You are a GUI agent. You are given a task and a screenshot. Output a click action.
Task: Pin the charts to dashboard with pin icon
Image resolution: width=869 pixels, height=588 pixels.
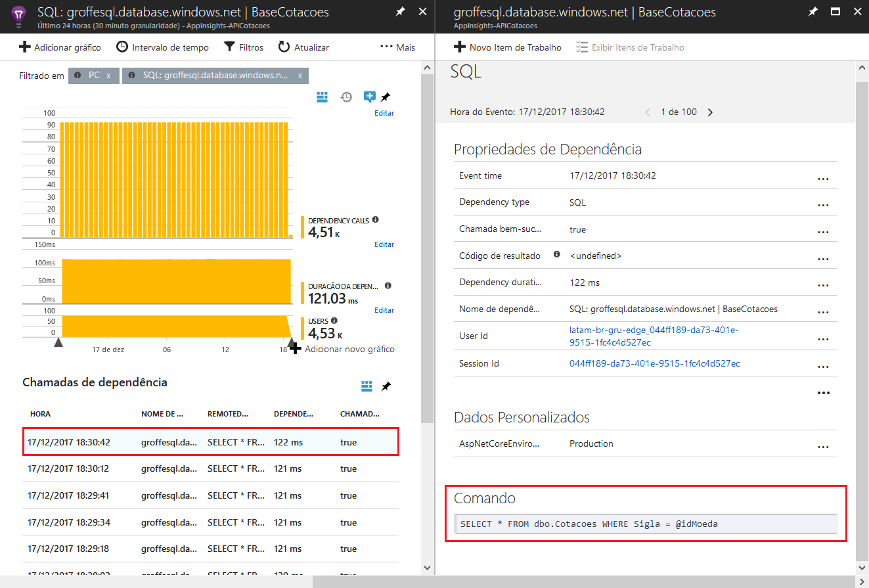[386, 96]
